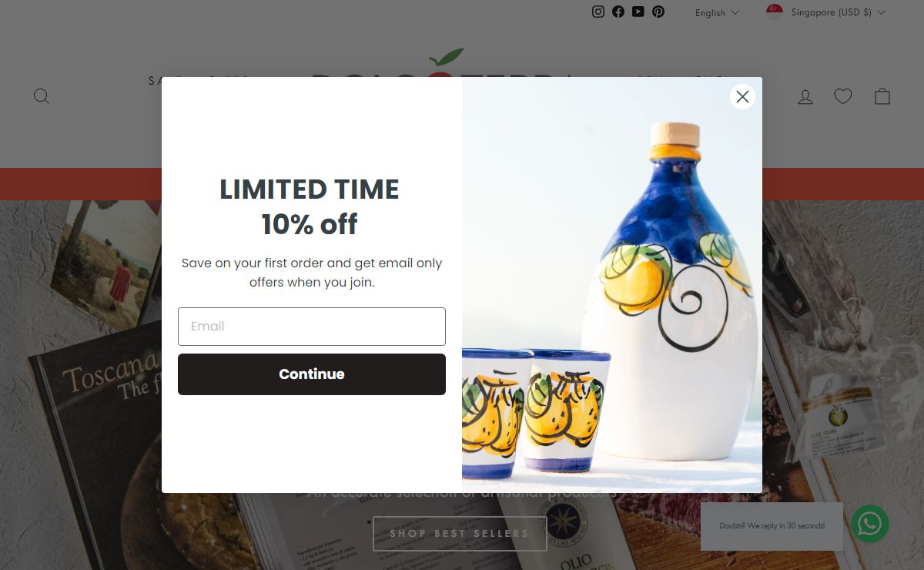This screenshot has height=570, width=924.
Task: Open the account login icon
Action: tap(805, 96)
